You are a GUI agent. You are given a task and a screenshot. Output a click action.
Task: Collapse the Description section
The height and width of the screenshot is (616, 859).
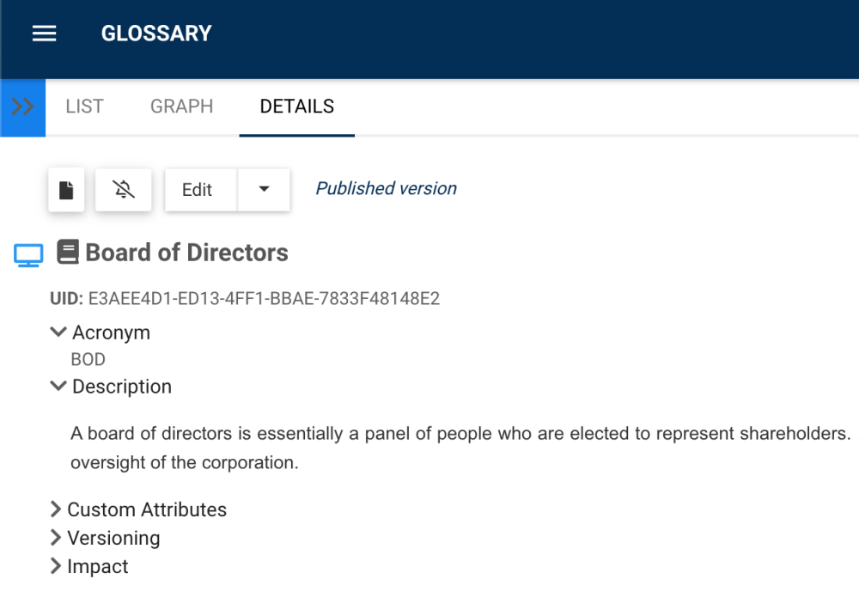click(58, 386)
